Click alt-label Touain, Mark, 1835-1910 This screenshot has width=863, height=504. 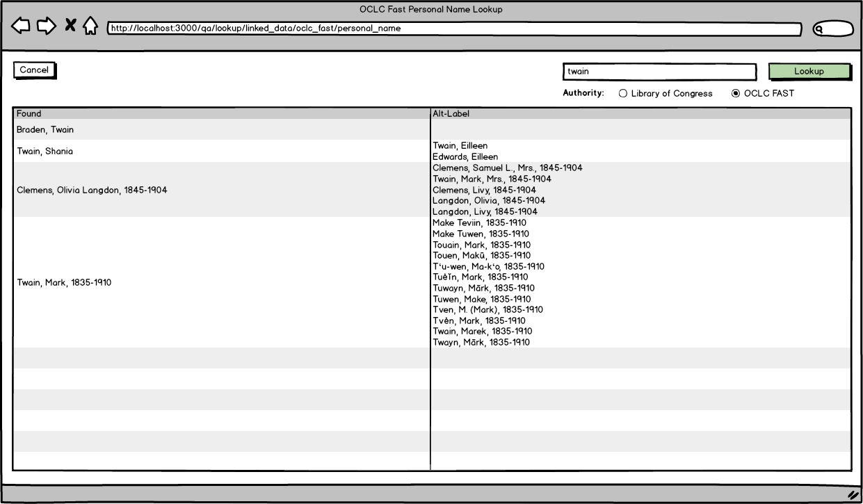pyautogui.click(x=482, y=245)
